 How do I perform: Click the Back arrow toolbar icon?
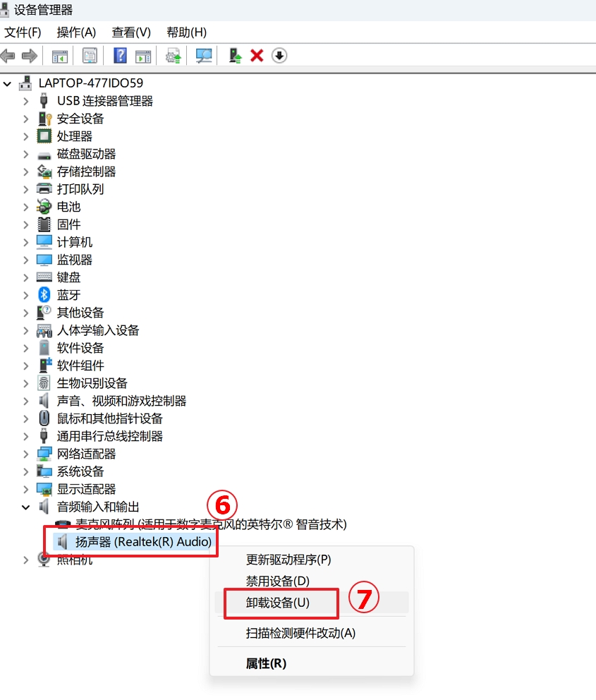(x=8, y=56)
